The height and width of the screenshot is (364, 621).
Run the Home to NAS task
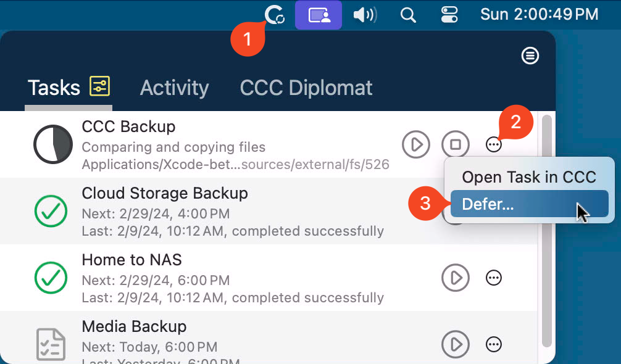[x=456, y=278]
